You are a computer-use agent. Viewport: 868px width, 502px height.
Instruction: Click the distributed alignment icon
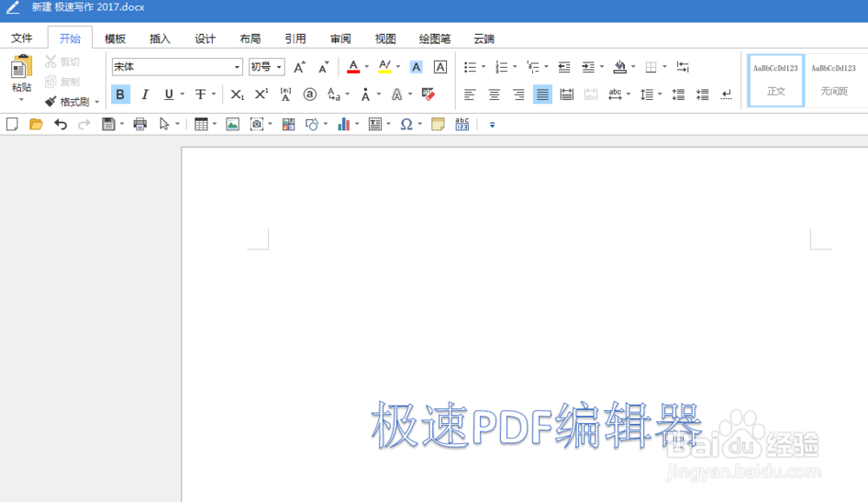[566, 94]
